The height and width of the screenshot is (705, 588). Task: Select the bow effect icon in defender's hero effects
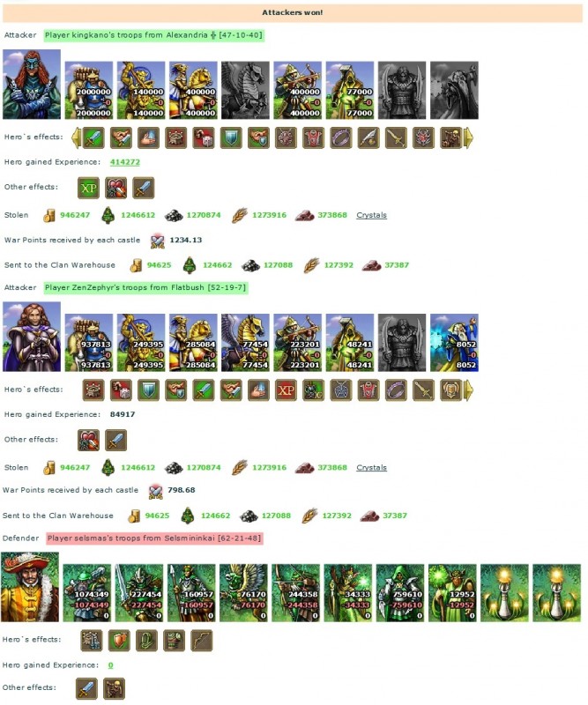pos(202,641)
